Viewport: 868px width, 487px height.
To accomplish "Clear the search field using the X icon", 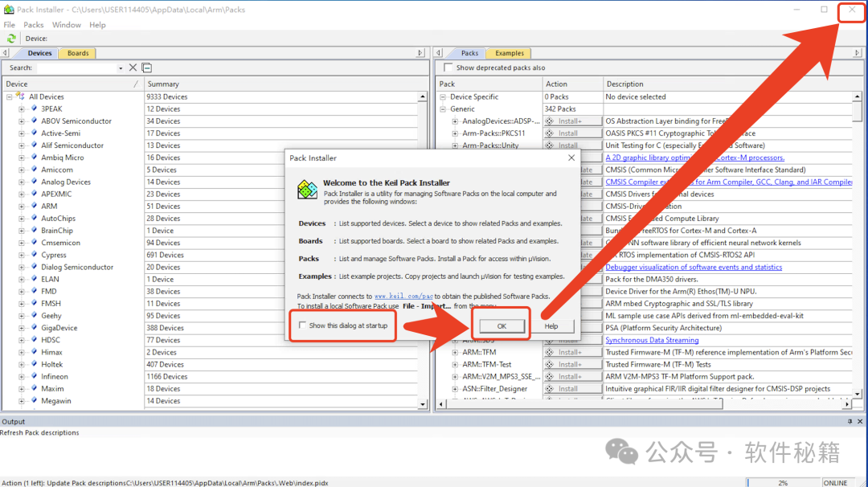I will [x=133, y=68].
